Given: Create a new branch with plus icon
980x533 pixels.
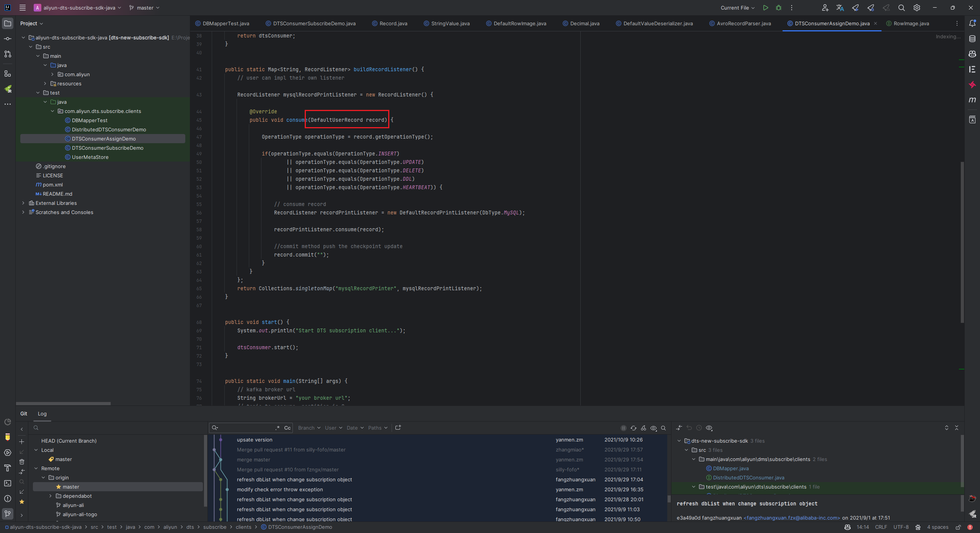Looking at the screenshot, I should tap(22, 441).
